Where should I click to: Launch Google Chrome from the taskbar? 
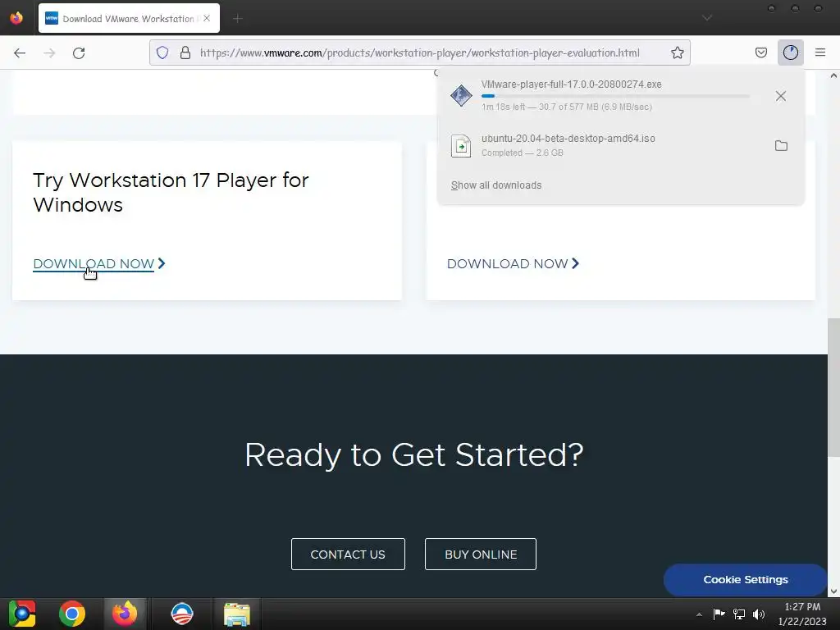(72, 614)
